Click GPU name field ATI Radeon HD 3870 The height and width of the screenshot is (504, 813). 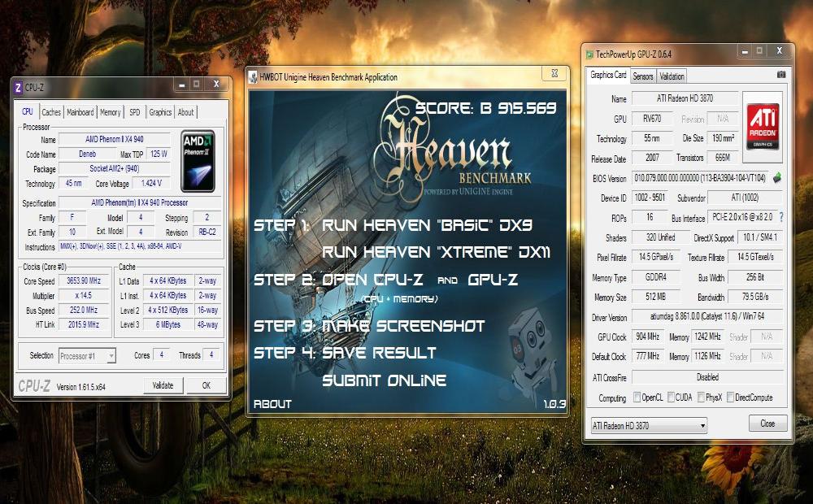(x=685, y=98)
